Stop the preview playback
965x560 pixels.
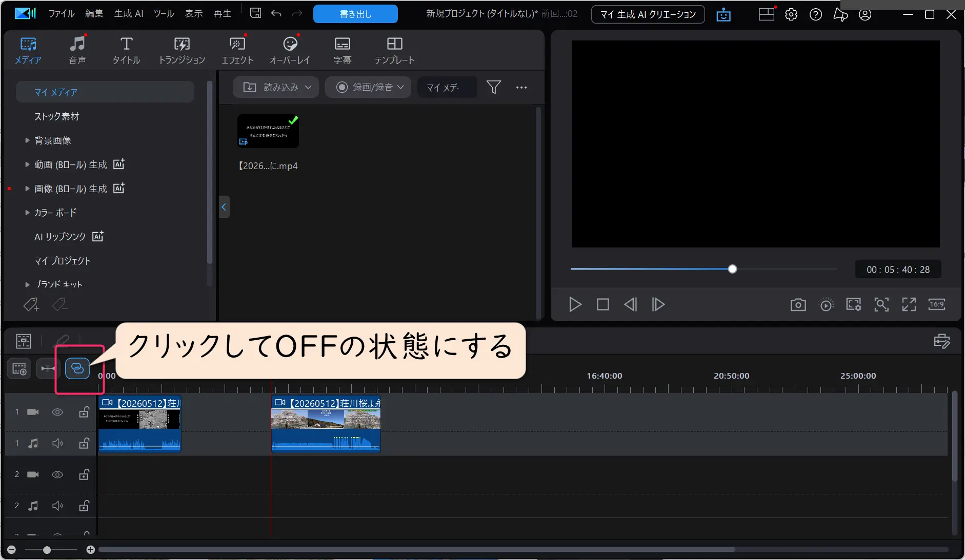click(x=603, y=305)
